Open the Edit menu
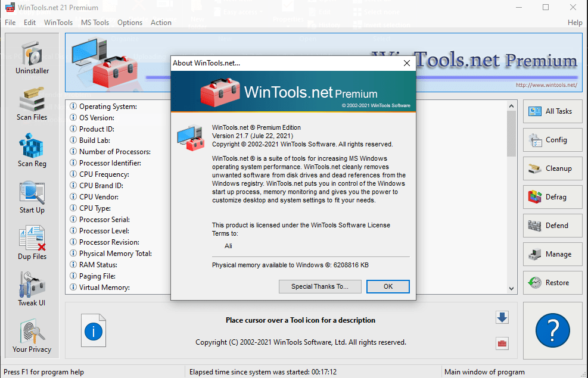Viewport: 588px width, 378px height. coord(30,23)
